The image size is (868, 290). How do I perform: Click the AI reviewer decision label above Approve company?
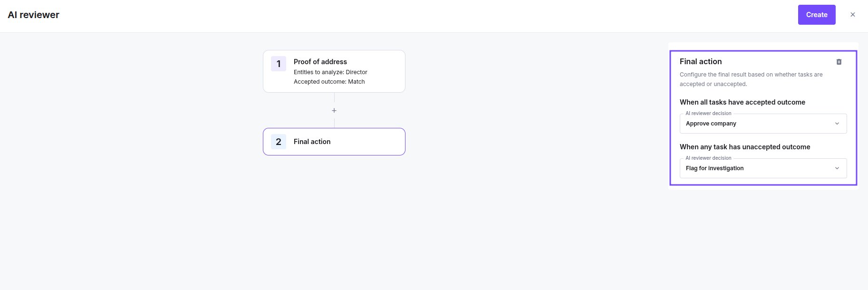(708, 113)
